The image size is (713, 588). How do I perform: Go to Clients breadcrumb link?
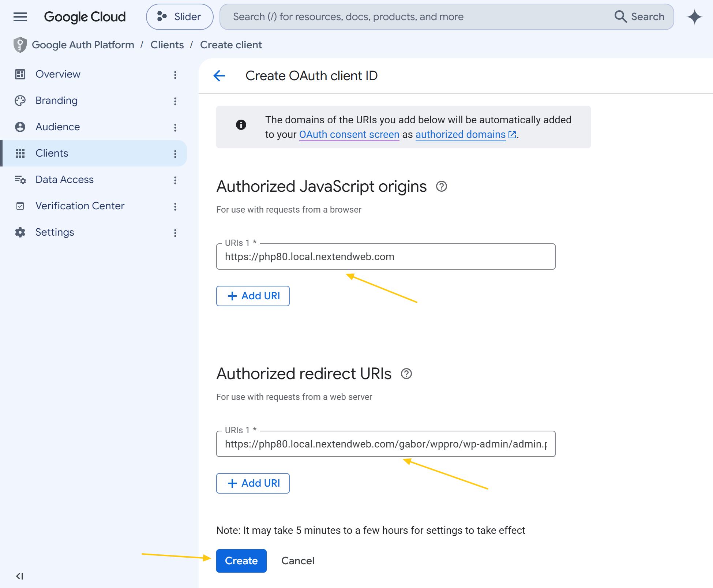pos(167,45)
